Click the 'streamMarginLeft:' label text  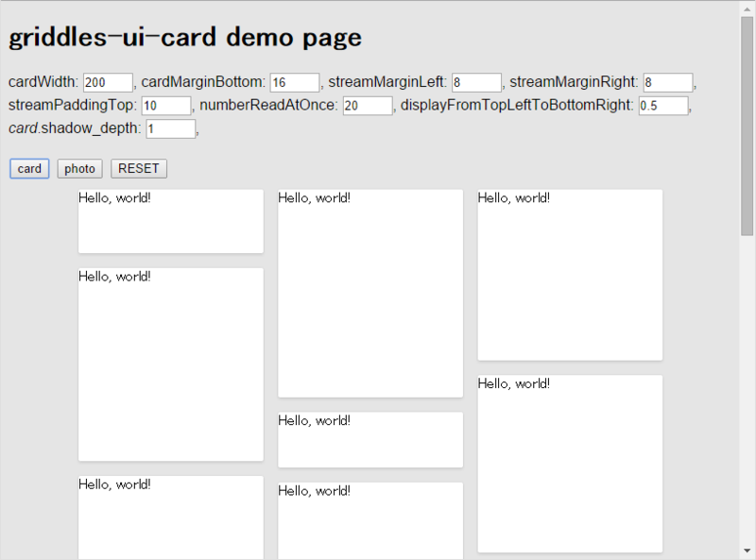[387, 82]
